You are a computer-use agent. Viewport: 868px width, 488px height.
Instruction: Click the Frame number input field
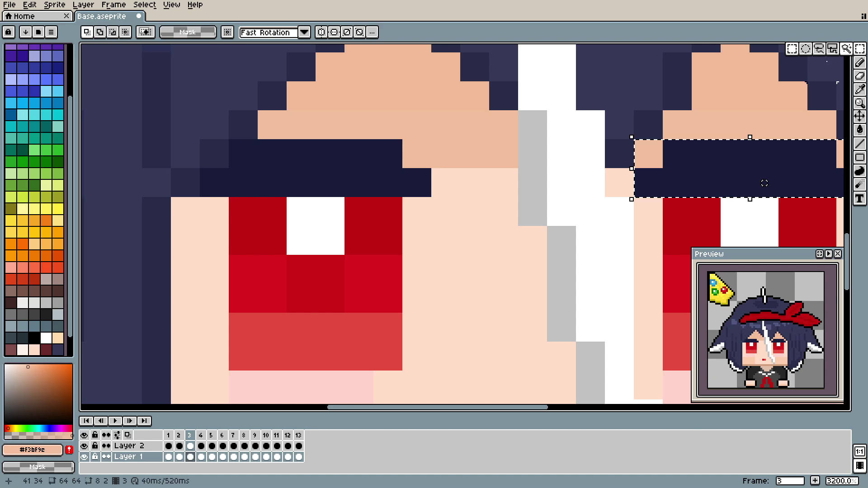click(x=790, y=481)
